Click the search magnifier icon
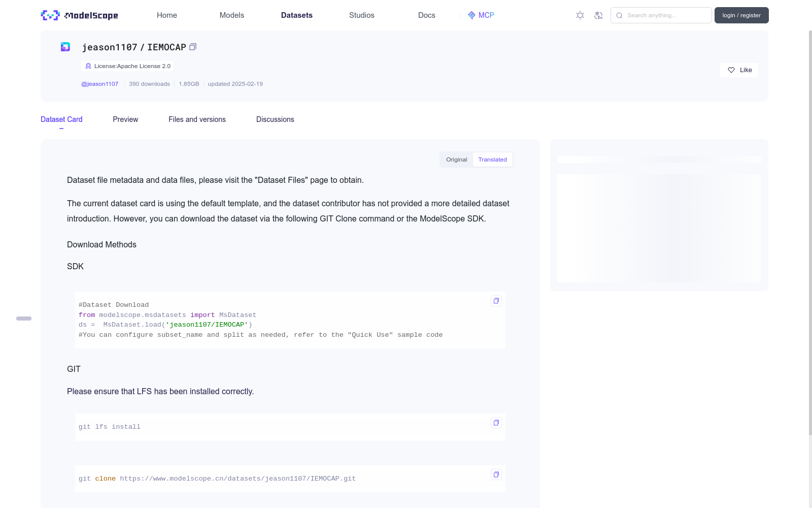The height and width of the screenshot is (508, 812). (x=619, y=15)
